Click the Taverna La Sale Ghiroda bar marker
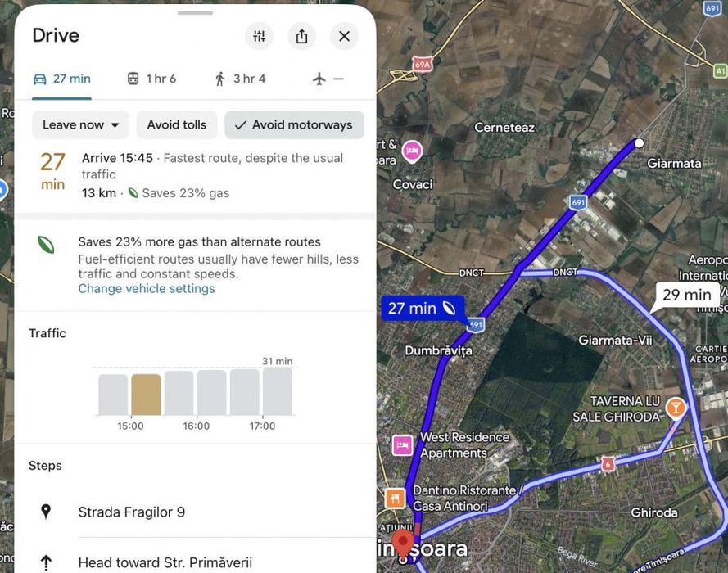The image size is (728, 573). 675,407
